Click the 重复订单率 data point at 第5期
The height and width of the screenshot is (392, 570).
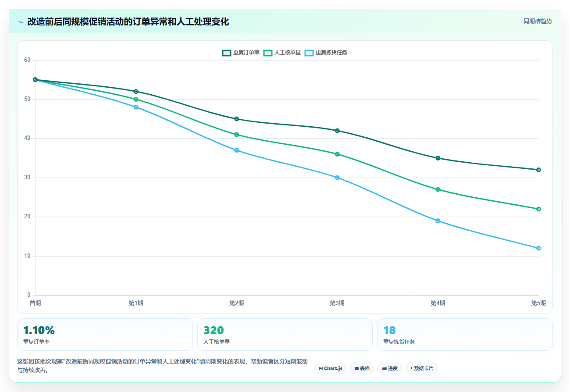538,170
